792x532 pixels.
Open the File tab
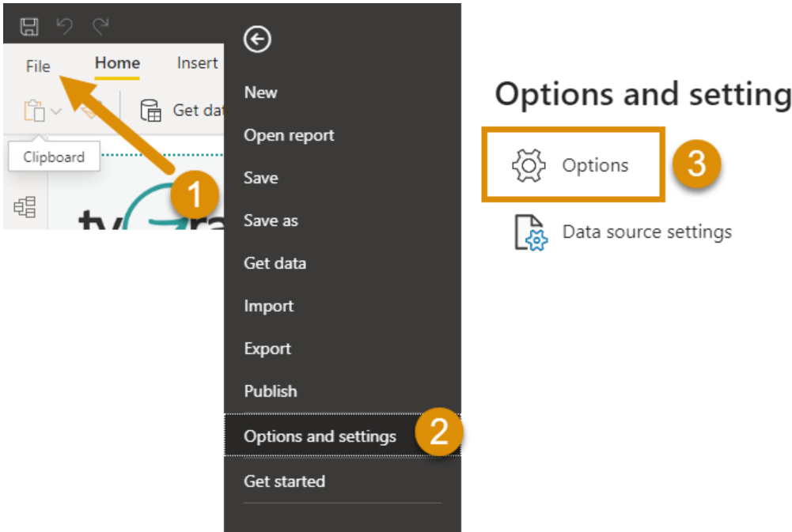[x=38, y=66]
